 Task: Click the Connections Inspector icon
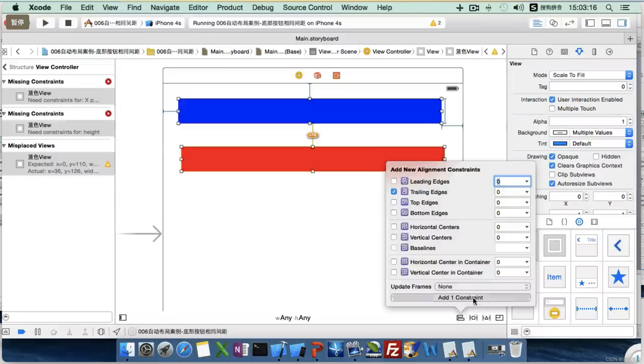(610, 52)
